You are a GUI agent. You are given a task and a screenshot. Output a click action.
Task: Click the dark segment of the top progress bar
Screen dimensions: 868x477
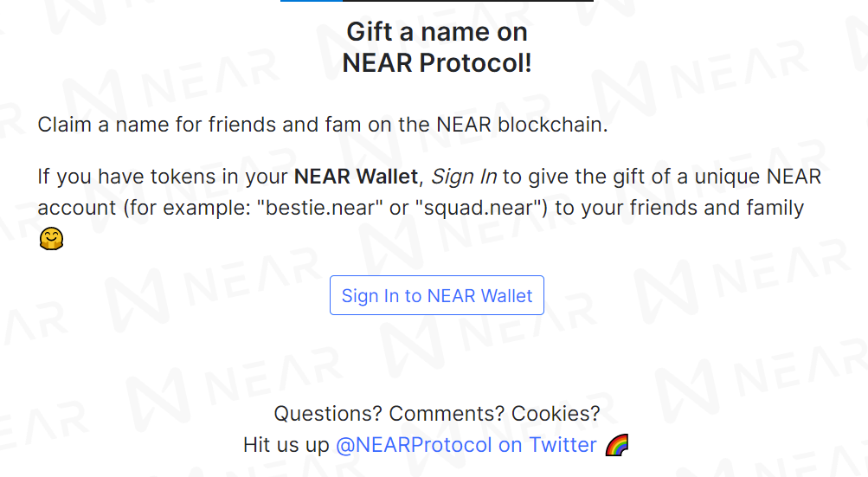point(468,1)
